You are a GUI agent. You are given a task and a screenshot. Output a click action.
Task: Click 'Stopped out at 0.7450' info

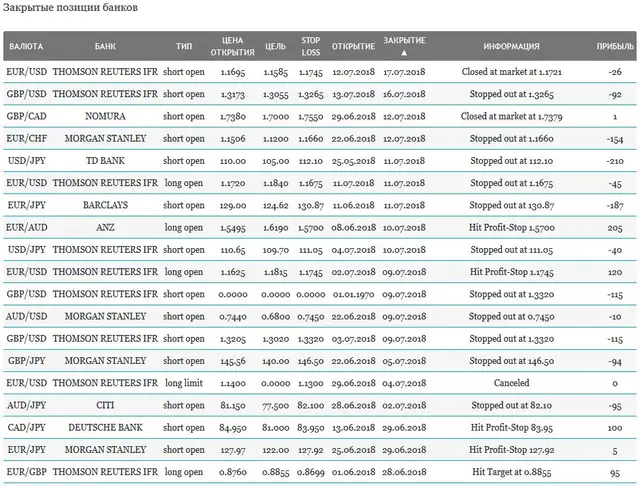512,316
